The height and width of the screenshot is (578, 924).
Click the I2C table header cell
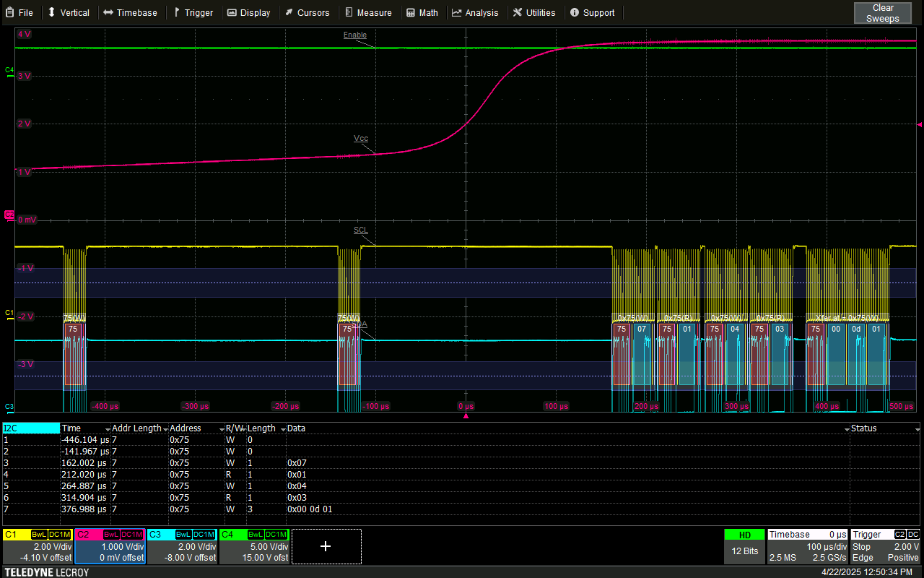31,428
